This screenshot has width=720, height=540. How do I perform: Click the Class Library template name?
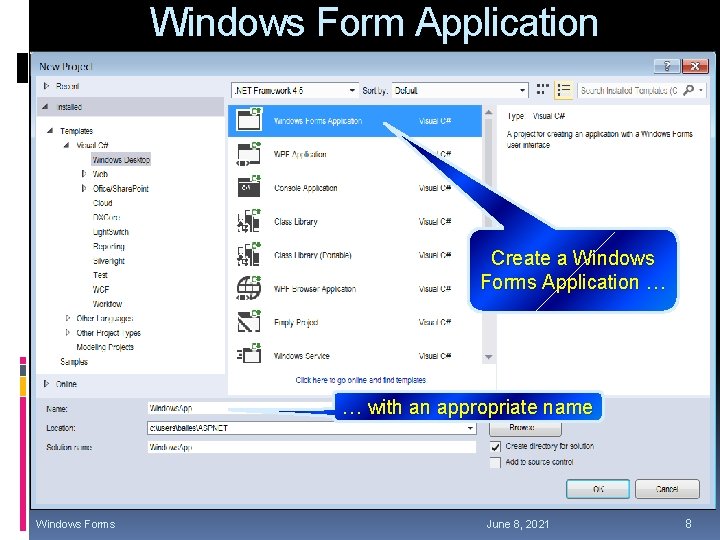(x=295, y=221)
